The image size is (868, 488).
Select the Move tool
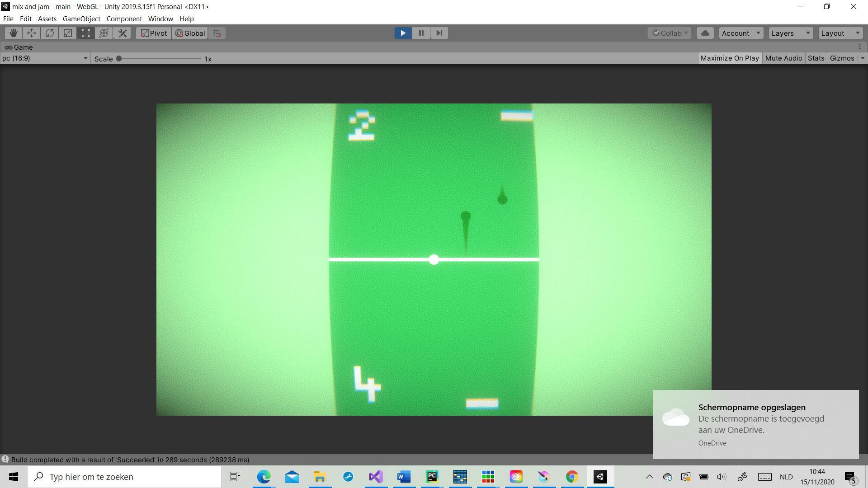32,33
